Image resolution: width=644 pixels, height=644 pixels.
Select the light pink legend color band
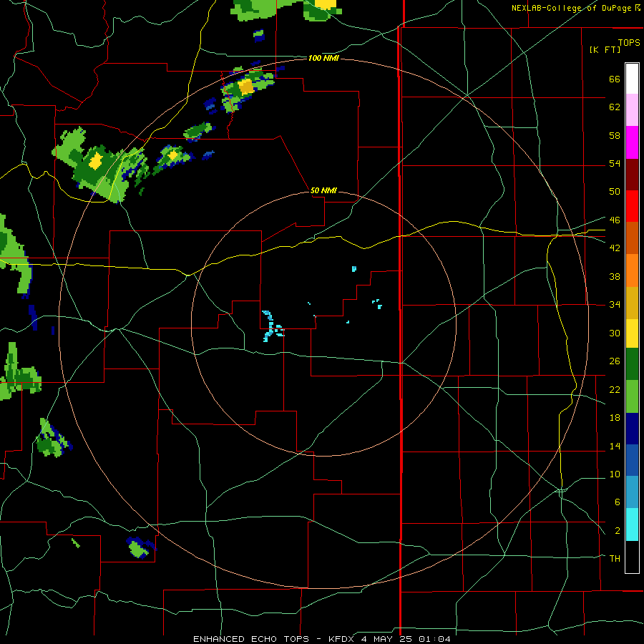click(632, 110)
